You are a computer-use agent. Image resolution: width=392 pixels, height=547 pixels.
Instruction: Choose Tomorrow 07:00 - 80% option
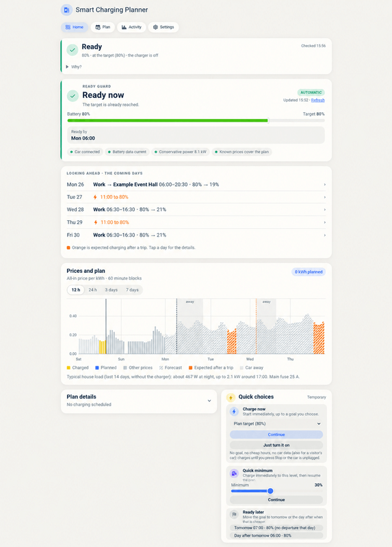pyautogui.click(x=276, y=528)
